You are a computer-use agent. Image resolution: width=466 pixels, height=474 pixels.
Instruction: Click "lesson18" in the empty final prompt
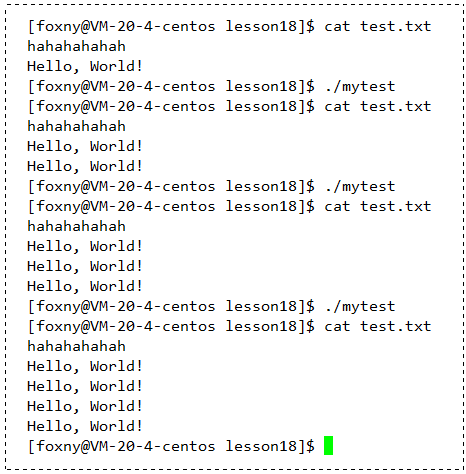click(x=261, y=446)
